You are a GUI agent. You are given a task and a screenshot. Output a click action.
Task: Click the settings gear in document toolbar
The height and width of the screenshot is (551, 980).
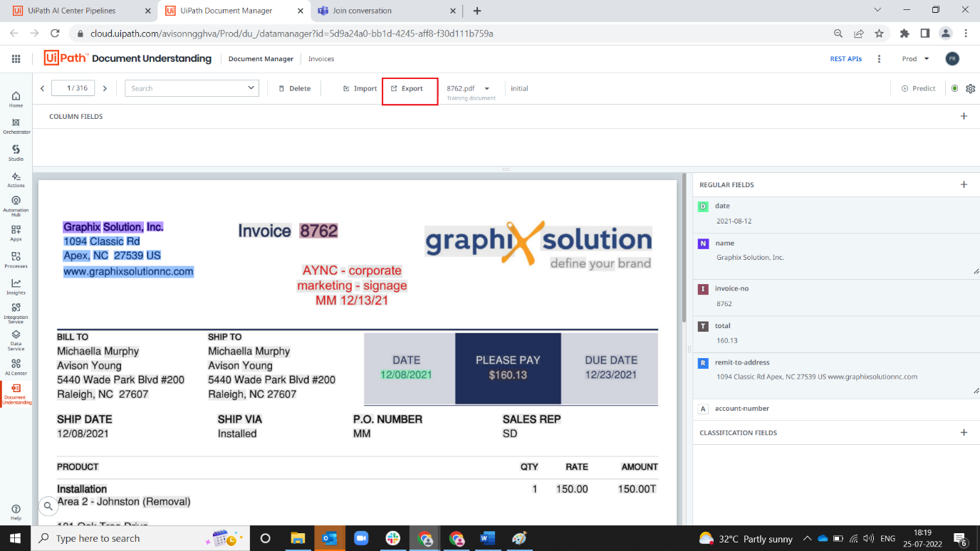coord(970,89)
